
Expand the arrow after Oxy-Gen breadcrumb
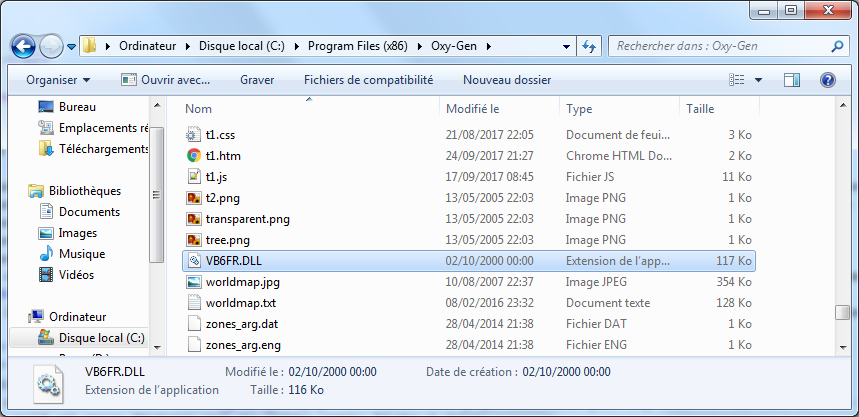click(x=488, y=47)
